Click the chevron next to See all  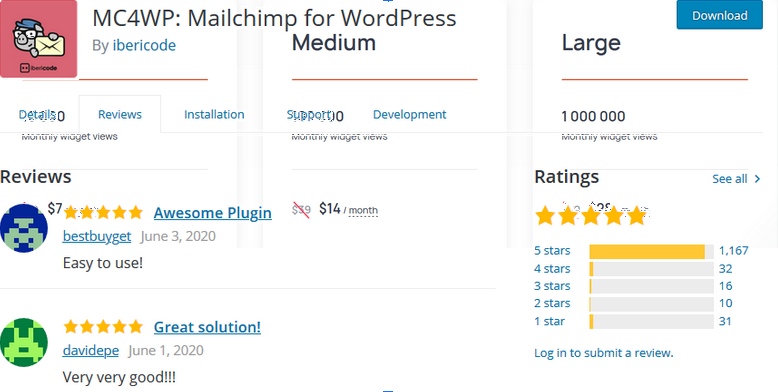point(757,179)
